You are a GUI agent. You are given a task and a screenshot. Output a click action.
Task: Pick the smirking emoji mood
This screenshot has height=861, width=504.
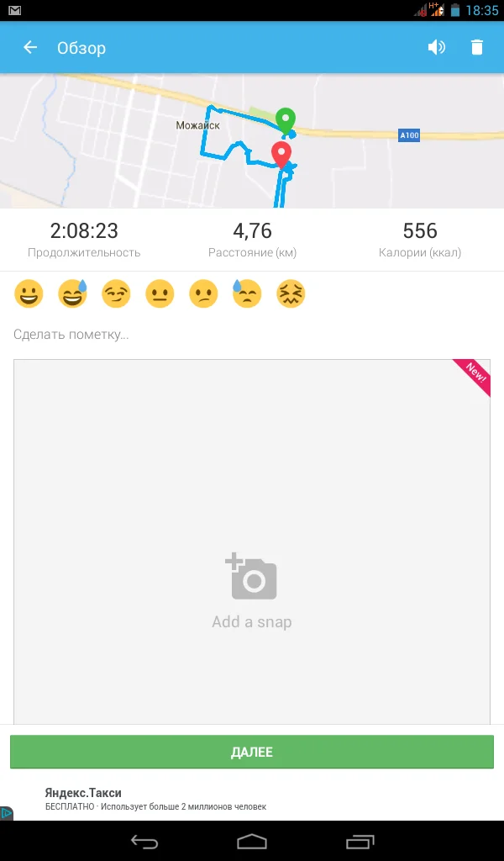(116, 293)
